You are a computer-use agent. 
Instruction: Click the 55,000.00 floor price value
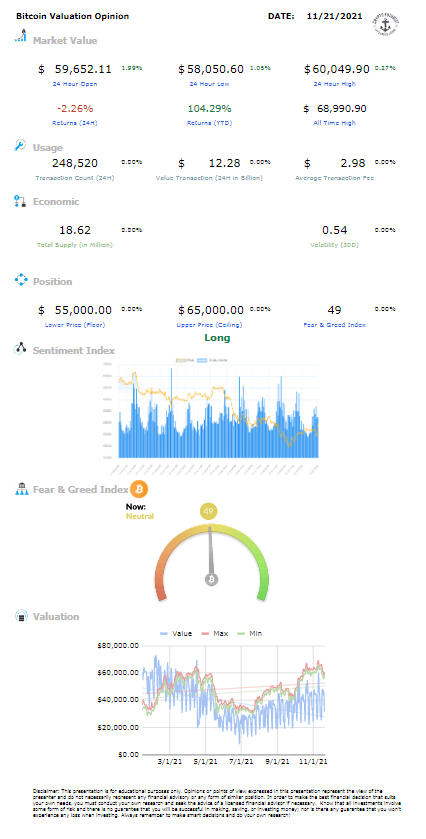pos(83,310)
